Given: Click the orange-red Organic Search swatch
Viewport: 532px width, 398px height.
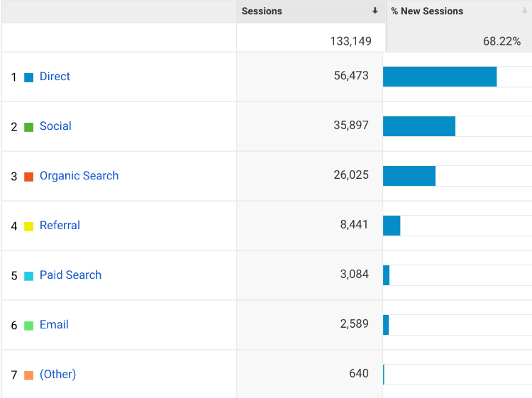Looking at the screenshot, I should (29, 177).
